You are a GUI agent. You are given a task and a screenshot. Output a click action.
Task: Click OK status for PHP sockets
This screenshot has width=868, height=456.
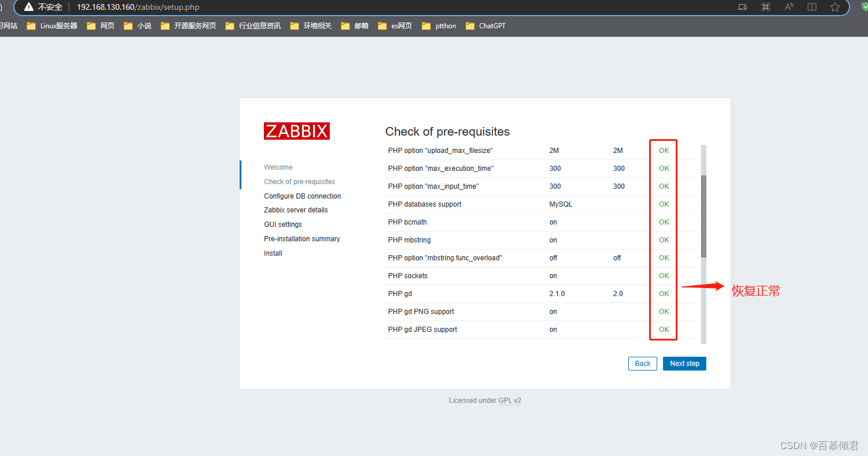[x=664, y=276]
